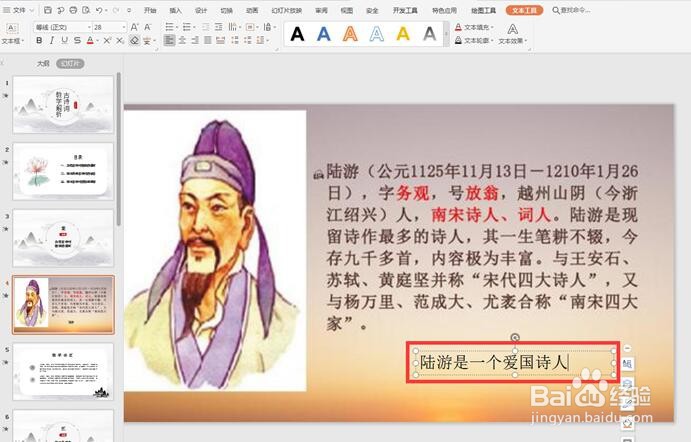The width and height of the screenshot is (691, 442).
Task: Select slide 3 thumbnail
Action: [x=63, y=238]
